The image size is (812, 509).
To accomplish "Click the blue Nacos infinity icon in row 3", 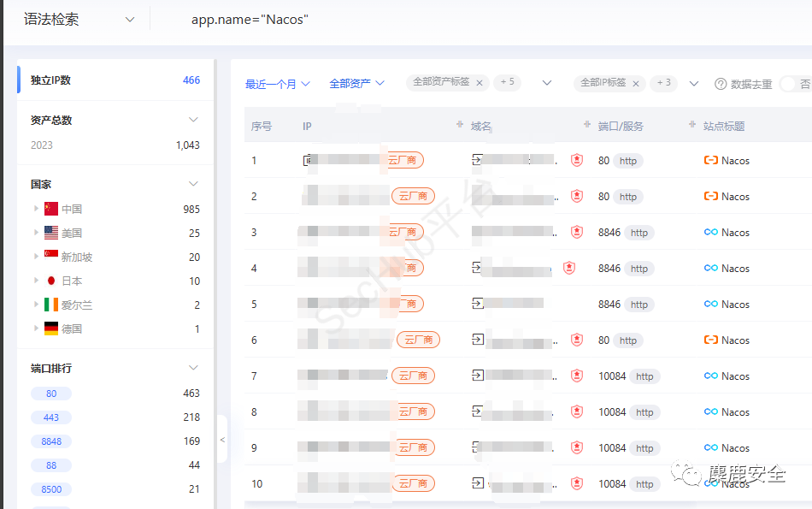I will pyautogui.click(x=710, y=232).
